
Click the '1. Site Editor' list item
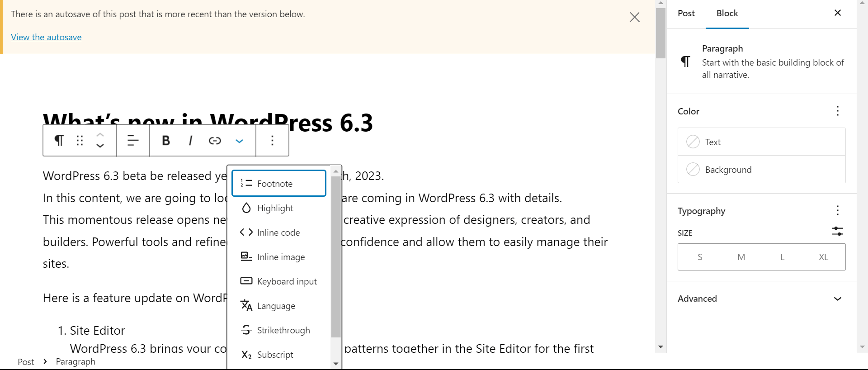pyautogui.click(x=92, y=331)
